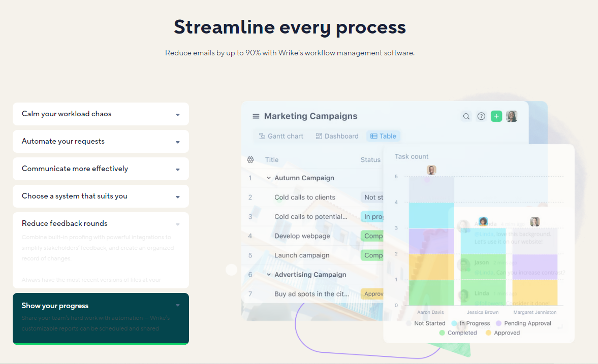Open the hamburger menu beside Marketing Campaigns
This screenshot has width=598, height=364.
click(x=256, y=116)
